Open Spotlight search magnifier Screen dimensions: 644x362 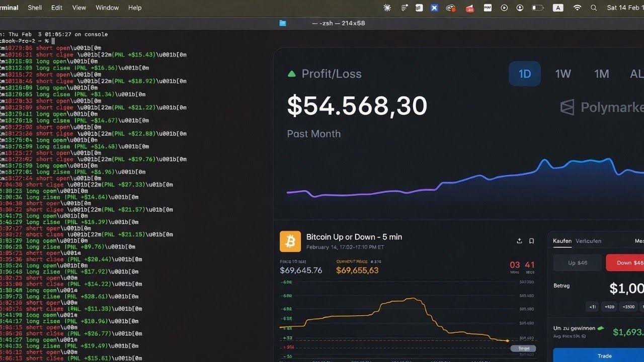594,8
